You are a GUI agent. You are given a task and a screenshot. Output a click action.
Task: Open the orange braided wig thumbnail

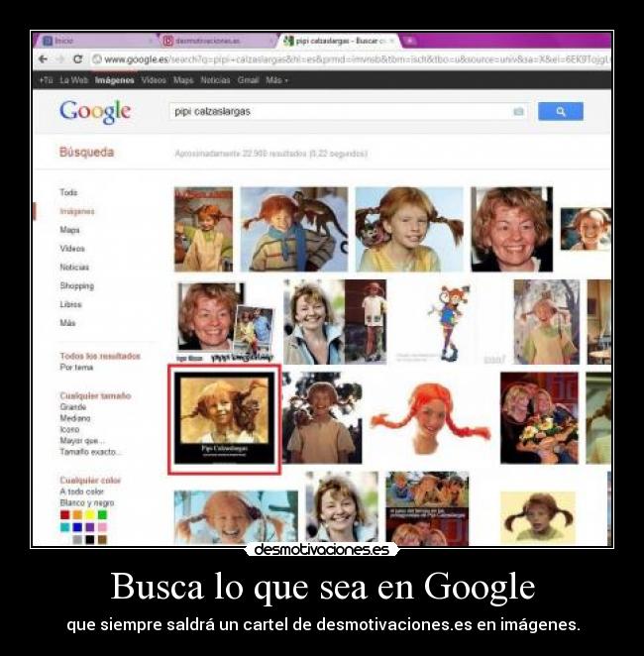pos(431,418)
